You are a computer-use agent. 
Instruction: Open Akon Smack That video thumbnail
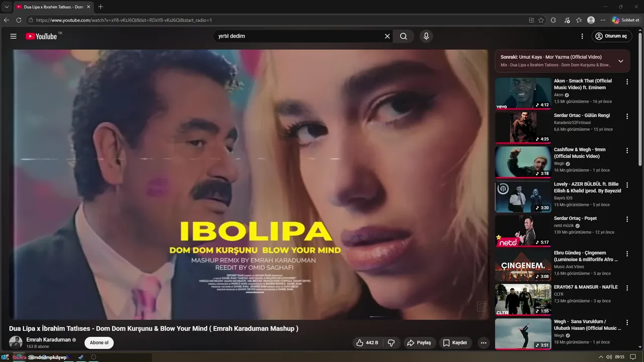pyautogui.click(x=523, y=93)
